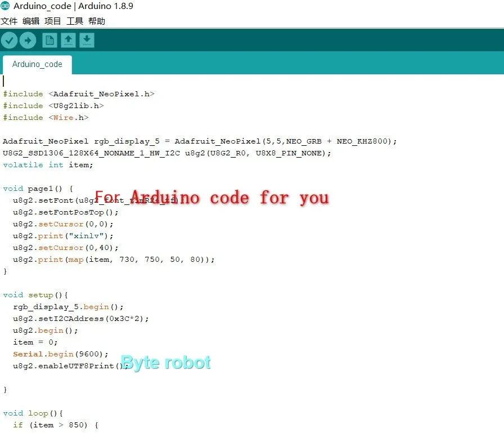The width and height of the screenshot is (504, 433).
Task: Click the Arduino logo in title bar
Action: pos(5,6)
